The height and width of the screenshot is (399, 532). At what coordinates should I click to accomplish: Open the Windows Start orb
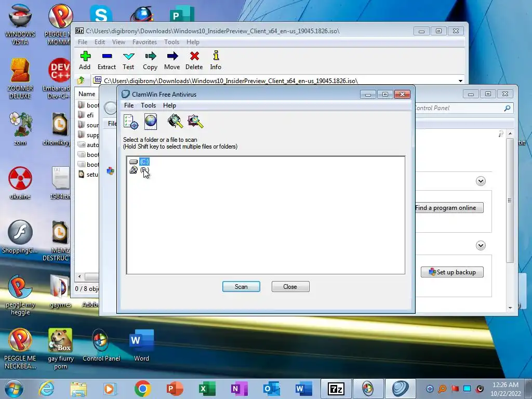point(14,389)
